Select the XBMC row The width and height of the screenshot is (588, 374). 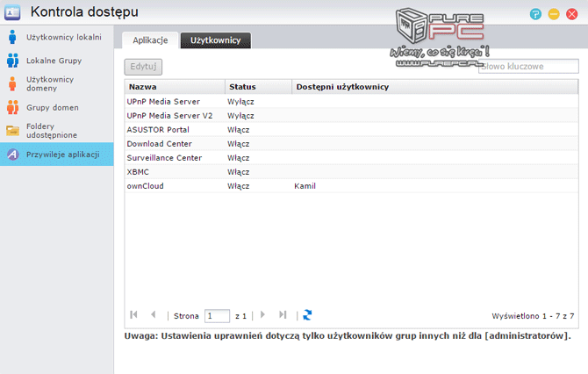click(351, 172)
